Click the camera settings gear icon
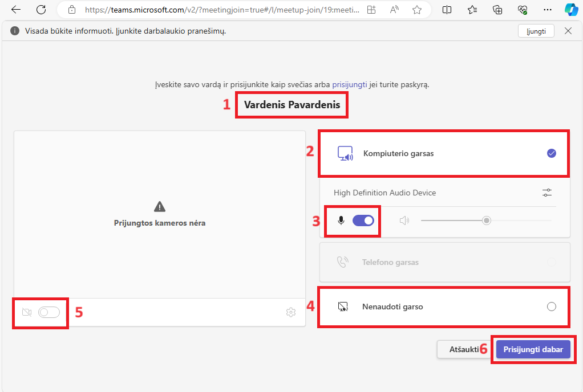 click(290, 312)
